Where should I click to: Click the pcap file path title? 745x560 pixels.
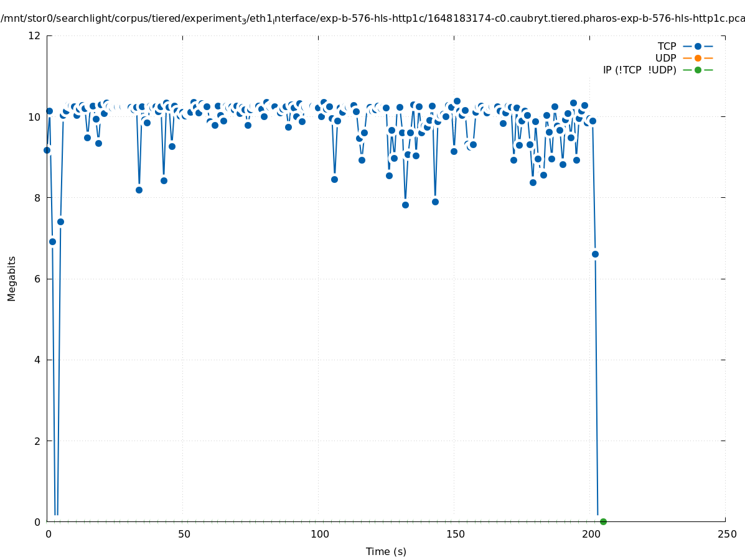pos(372,19)
